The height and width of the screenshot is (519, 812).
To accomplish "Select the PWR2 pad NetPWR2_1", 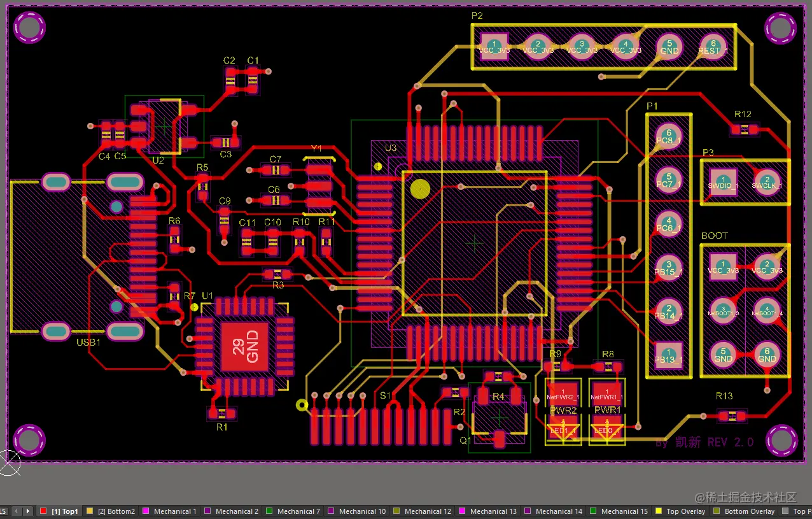I will pos(563,393).
